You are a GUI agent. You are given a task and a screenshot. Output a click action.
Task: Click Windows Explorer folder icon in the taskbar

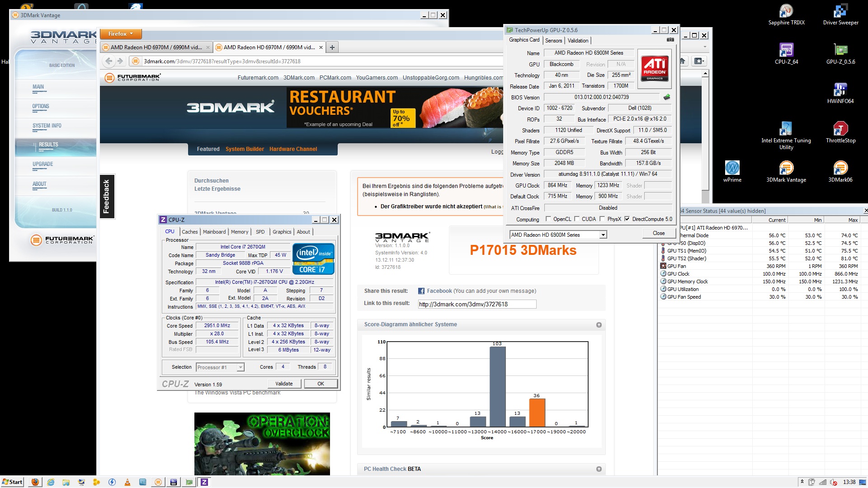click(x=66, y=482)
